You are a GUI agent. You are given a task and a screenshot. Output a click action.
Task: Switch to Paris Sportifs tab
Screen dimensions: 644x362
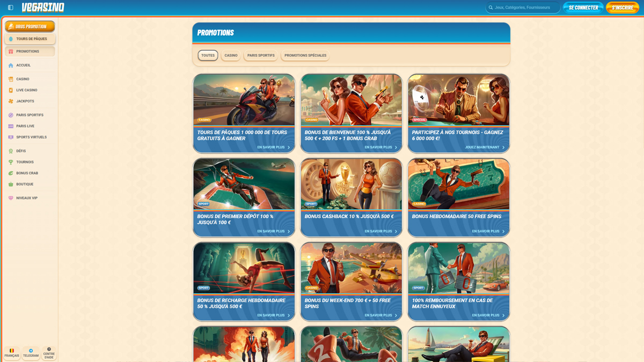261,55
